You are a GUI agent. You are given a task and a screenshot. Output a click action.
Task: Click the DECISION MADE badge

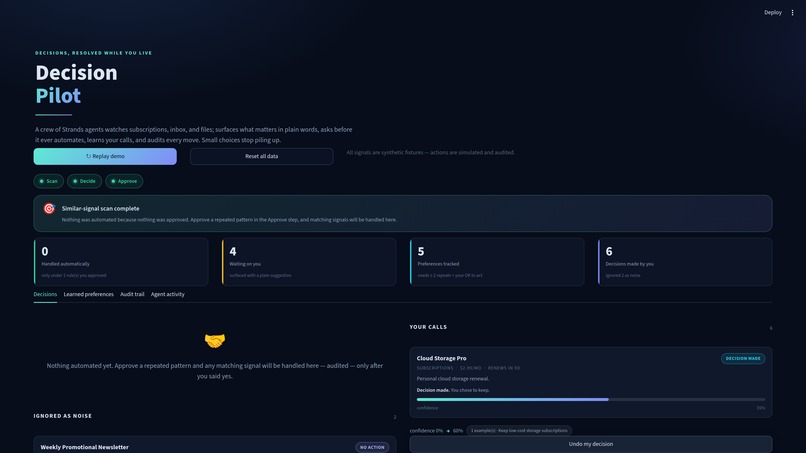tap(743, 358)
